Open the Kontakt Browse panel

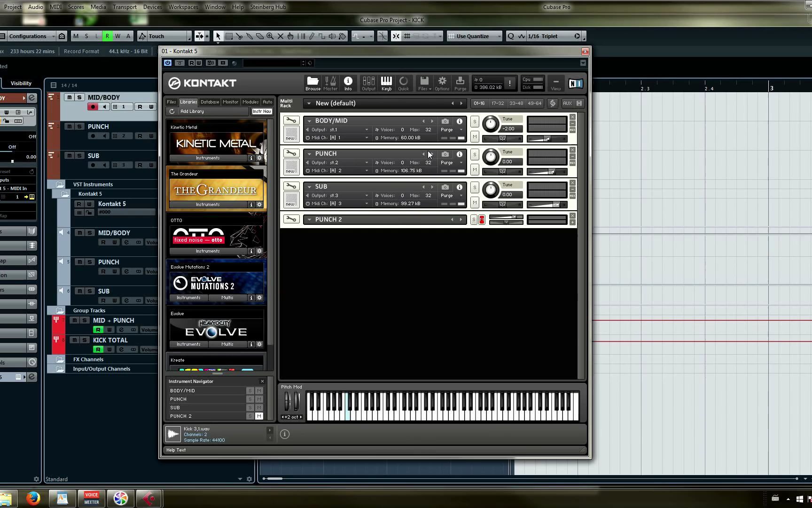pyautogui.click(x=312, y=83)
